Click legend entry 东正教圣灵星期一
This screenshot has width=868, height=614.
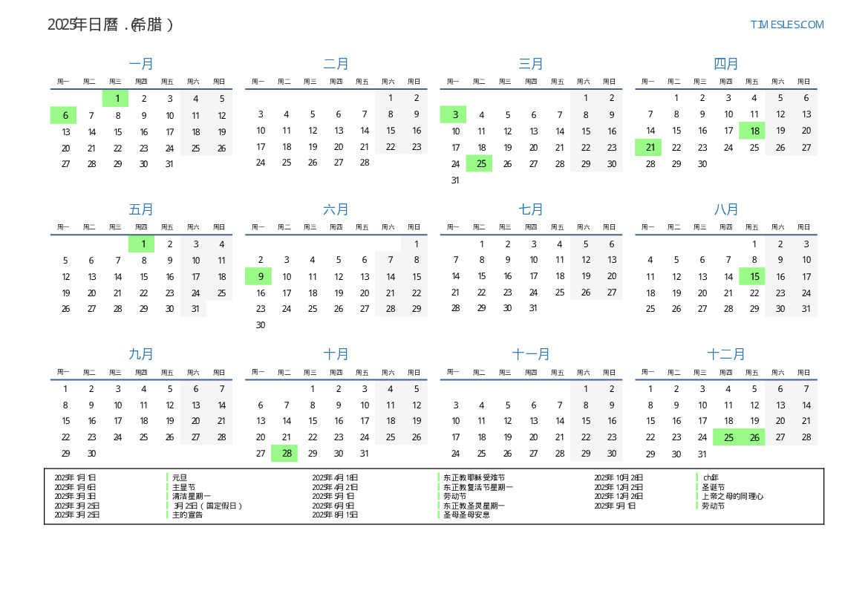tap(474, 506)
